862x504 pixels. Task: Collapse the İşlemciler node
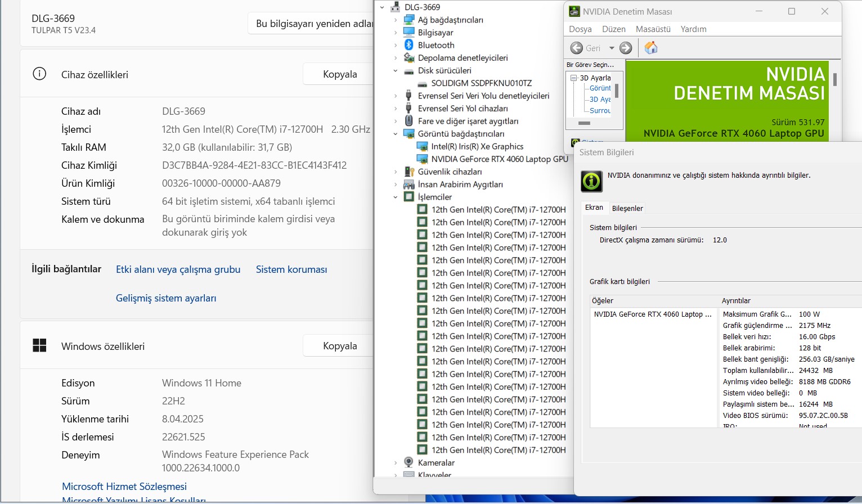click(396, 197)
